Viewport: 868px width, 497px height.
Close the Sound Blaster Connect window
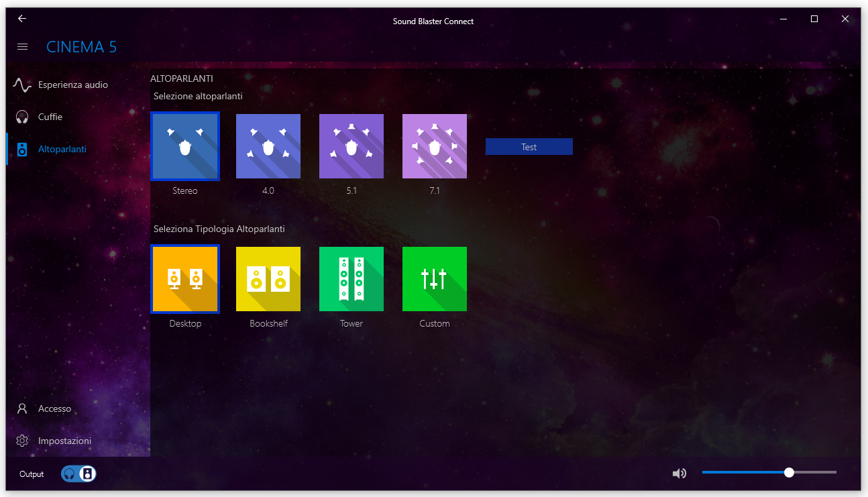point(845,19)
